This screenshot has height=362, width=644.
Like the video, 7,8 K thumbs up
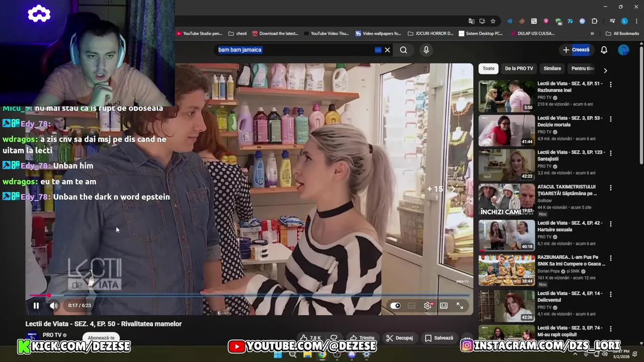point(310,338)
